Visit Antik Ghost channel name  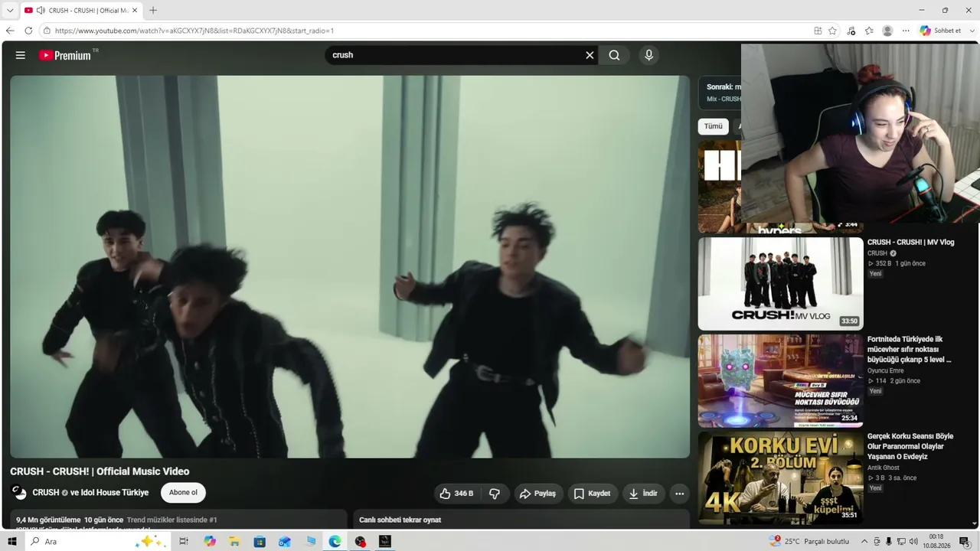coord(884,468)
